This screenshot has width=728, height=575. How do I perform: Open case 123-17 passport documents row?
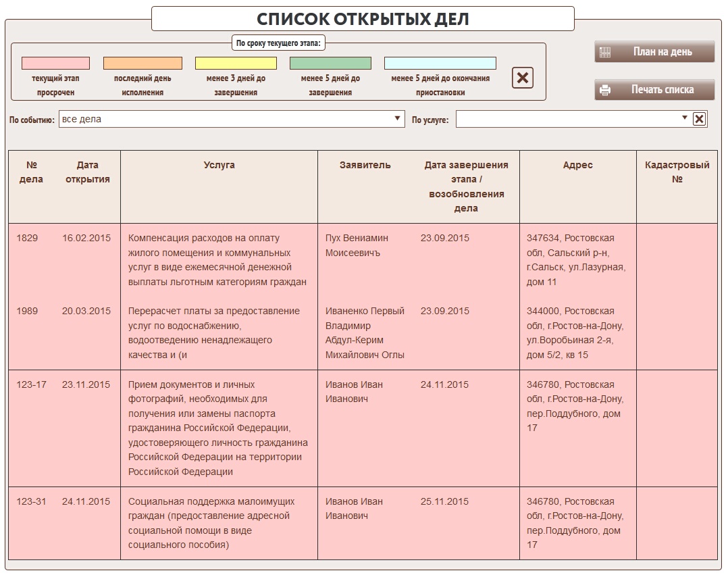tap(31, 384)
